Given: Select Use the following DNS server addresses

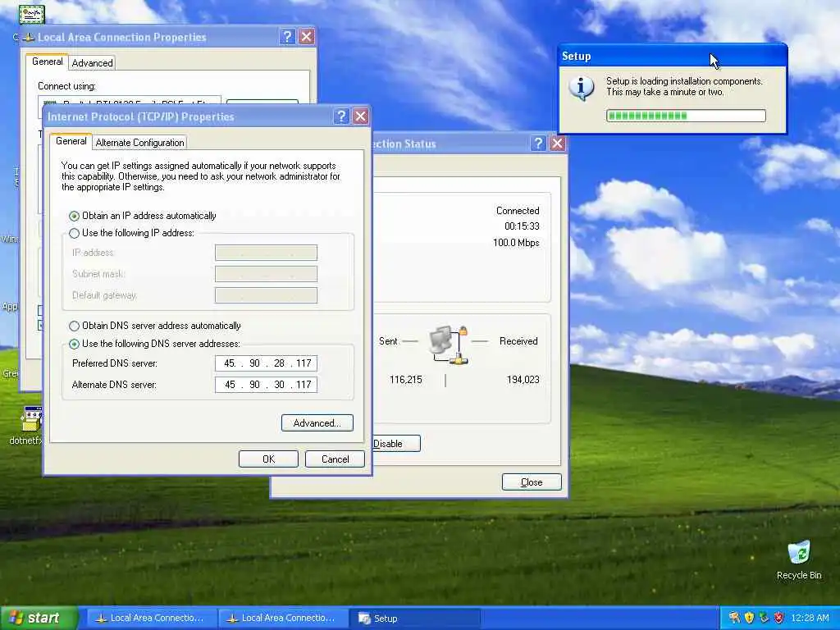Looking at the screenshot, I should 154,344.
